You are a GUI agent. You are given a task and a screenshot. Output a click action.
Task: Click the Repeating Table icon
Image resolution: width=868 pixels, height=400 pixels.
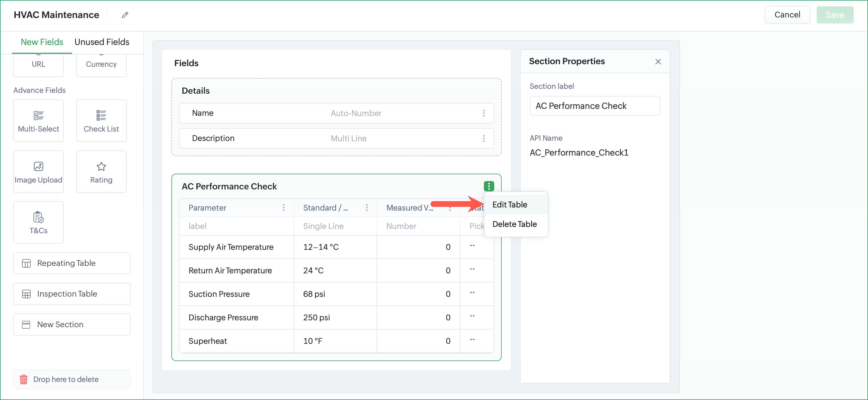pos(26,263)
